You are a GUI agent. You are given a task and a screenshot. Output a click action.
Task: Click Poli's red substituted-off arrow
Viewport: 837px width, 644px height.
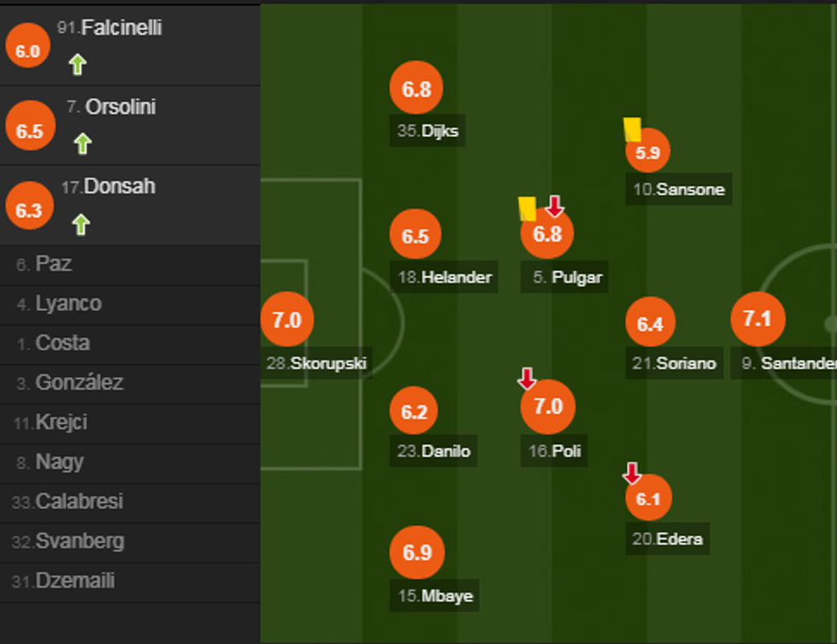point(527,378)
